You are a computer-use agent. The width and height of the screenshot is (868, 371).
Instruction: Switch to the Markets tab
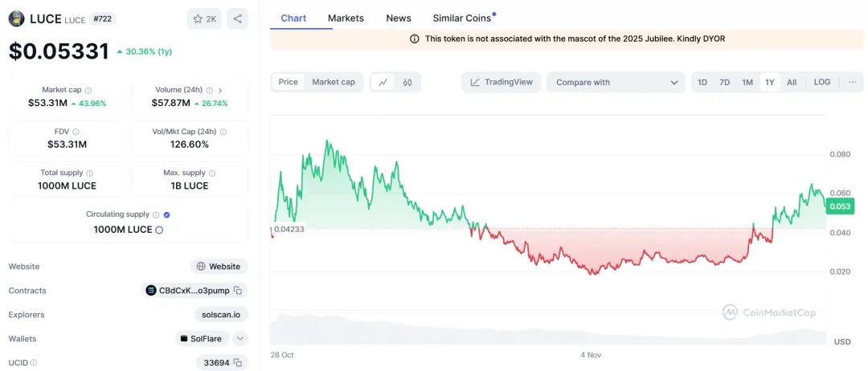pos(346,18)
